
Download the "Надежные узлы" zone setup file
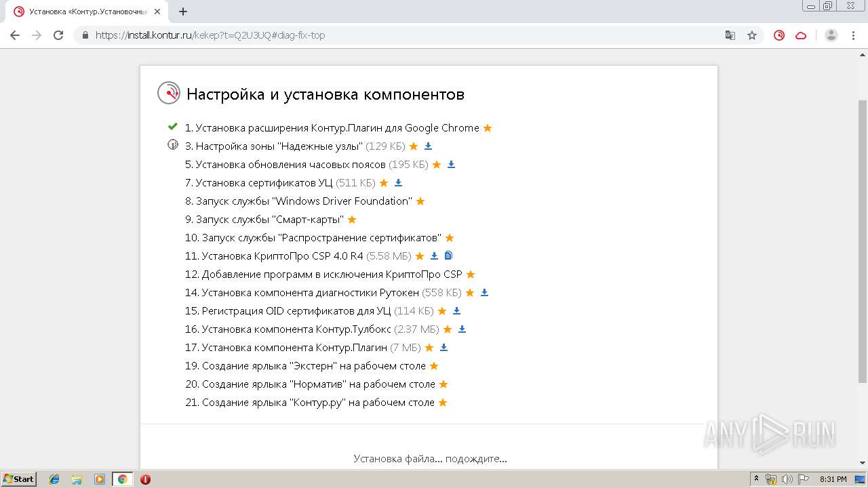point(428,146)
